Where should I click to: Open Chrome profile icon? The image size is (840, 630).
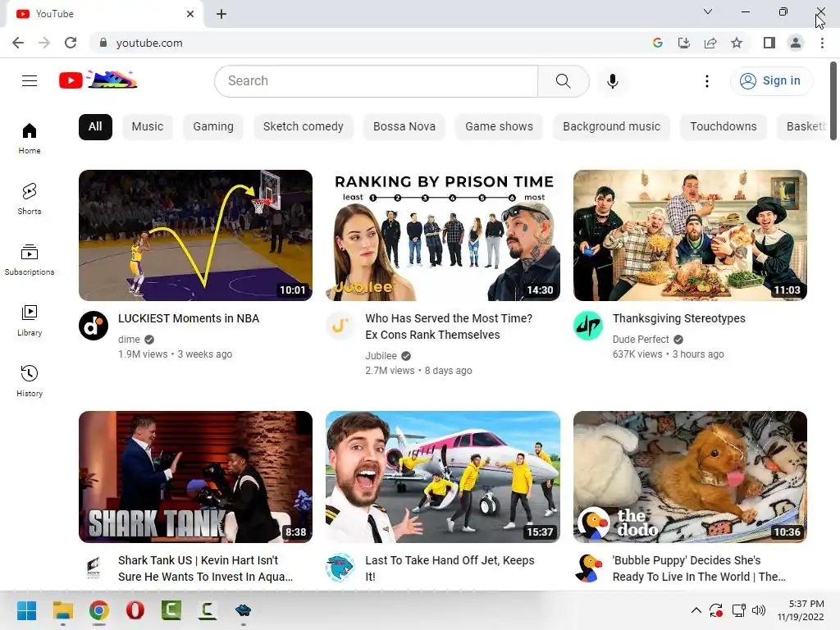pos(796,43)
